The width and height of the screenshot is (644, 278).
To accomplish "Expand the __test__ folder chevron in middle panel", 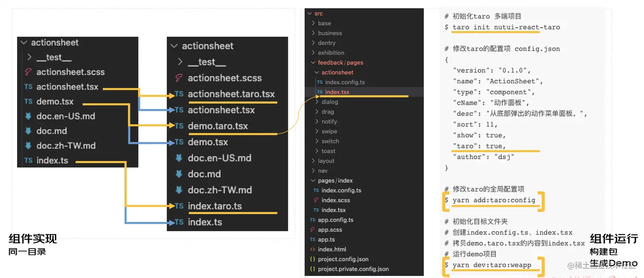I will point(180,62).
